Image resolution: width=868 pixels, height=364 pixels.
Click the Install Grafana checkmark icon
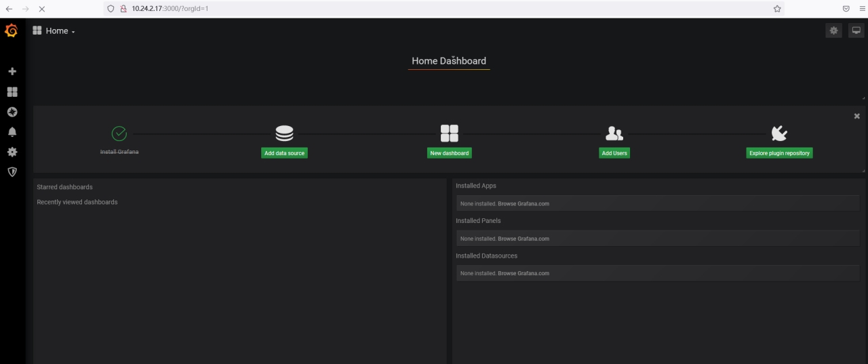(119, 134)
